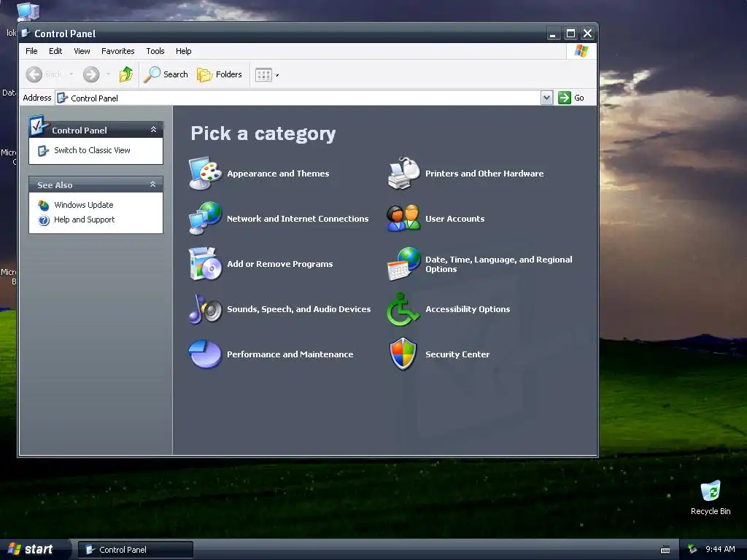Minimize the Control Panel window
This screenshot has width=747, height=560.
553,34
